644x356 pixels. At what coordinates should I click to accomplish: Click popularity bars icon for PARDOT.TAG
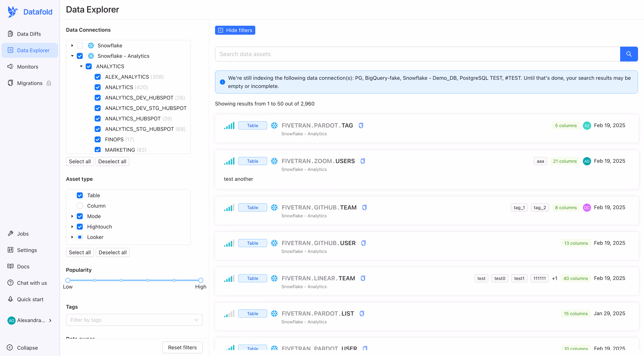(x=229, y=125)
